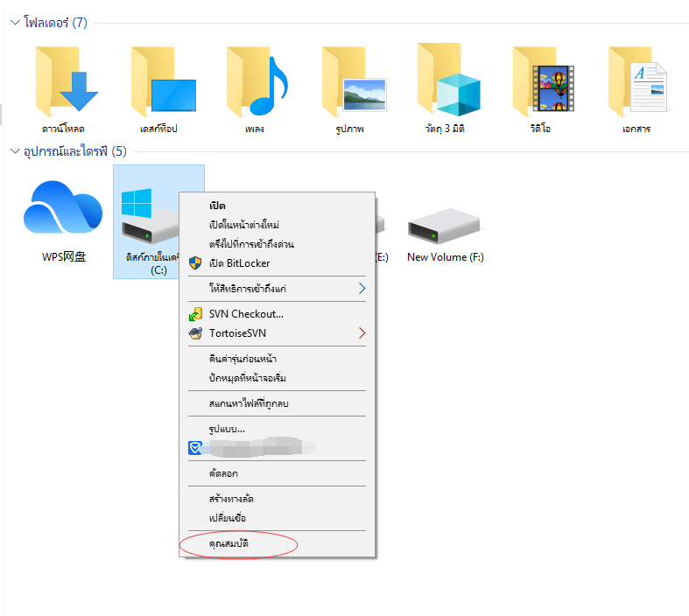Click SVN Checkout... in the menu

point(246,314)
